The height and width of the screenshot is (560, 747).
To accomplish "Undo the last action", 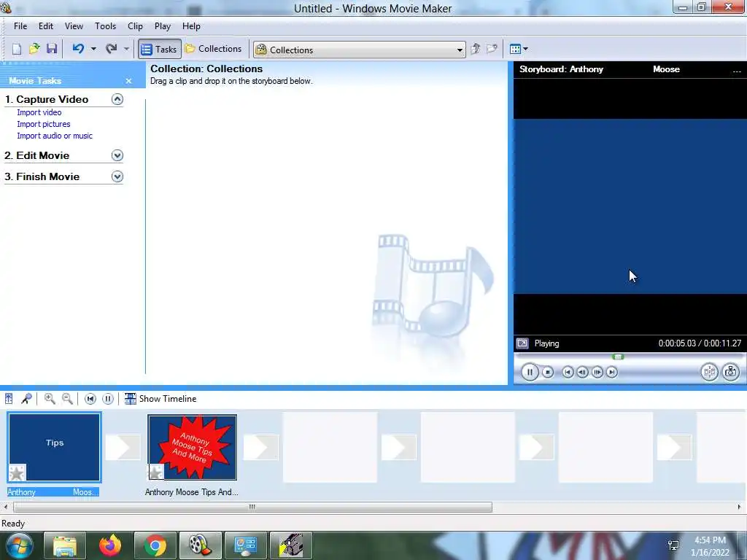I will (x=78, y=49).
